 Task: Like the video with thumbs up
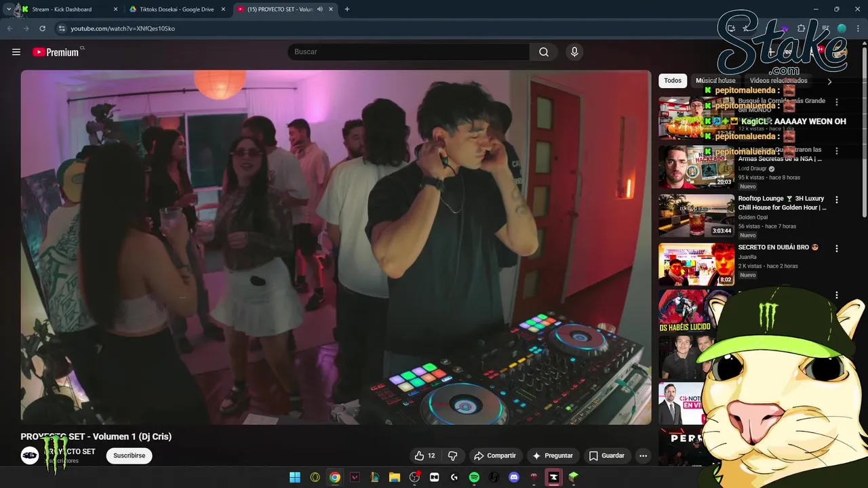(426, 455)
